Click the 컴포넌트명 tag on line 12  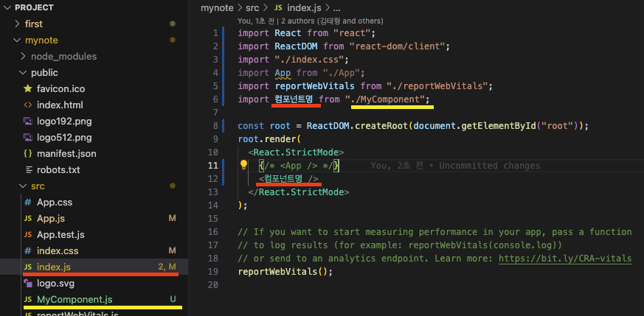(x=283, y=179)
